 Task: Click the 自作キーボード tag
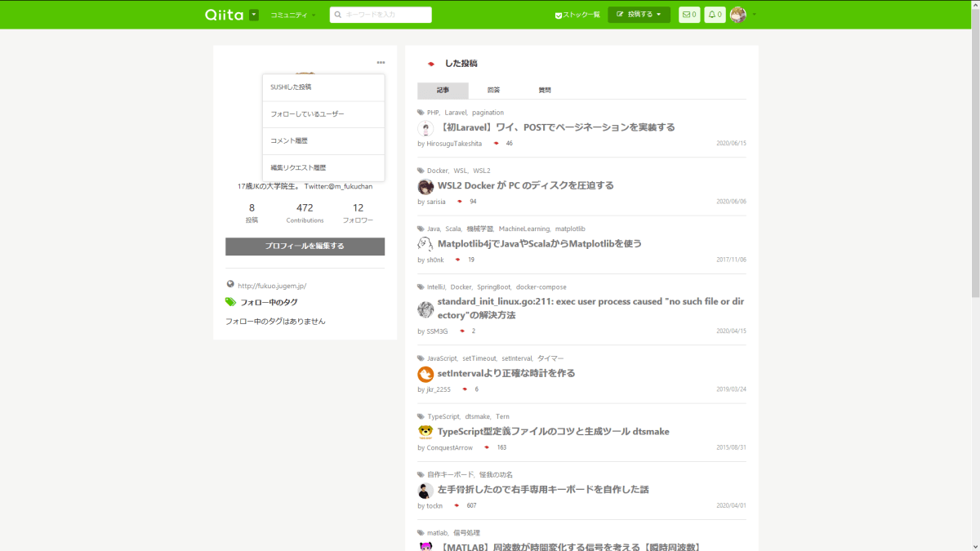click(450, 474)
